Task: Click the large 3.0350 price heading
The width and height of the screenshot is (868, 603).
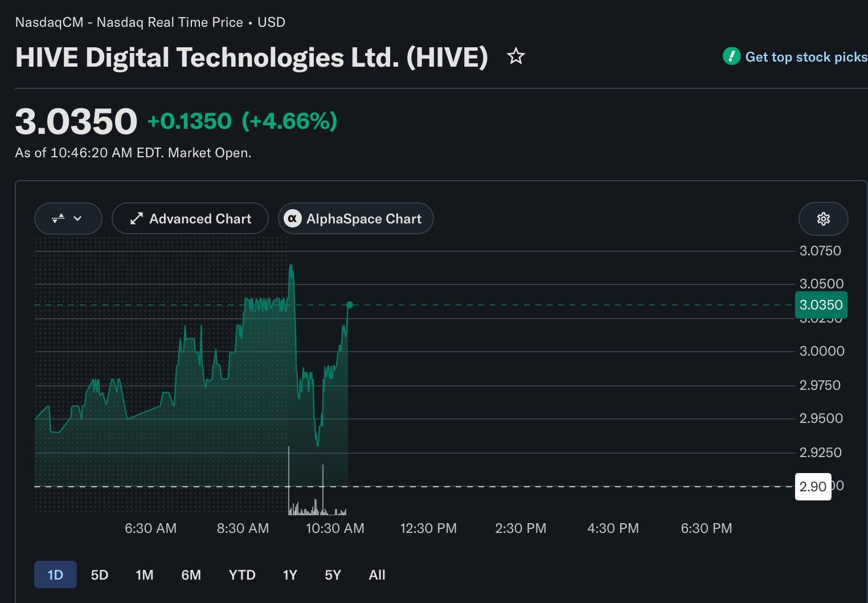Action: tap(76, 121)
